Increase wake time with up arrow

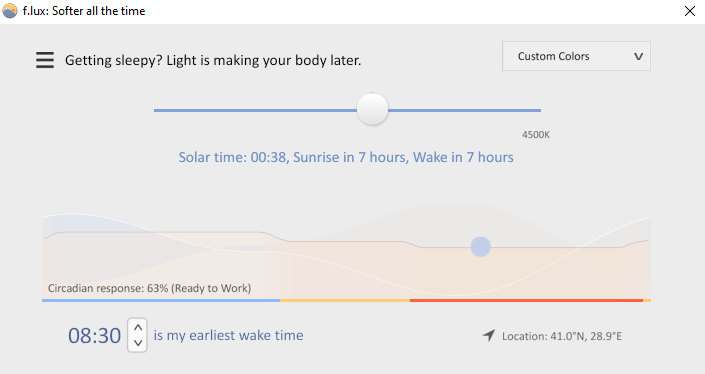pyautogui.click(x=138, y=328)
